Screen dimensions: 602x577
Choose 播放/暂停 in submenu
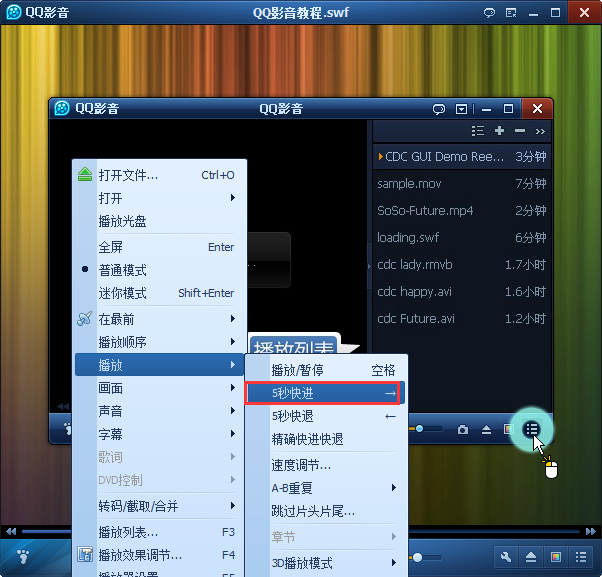point(326,370)
